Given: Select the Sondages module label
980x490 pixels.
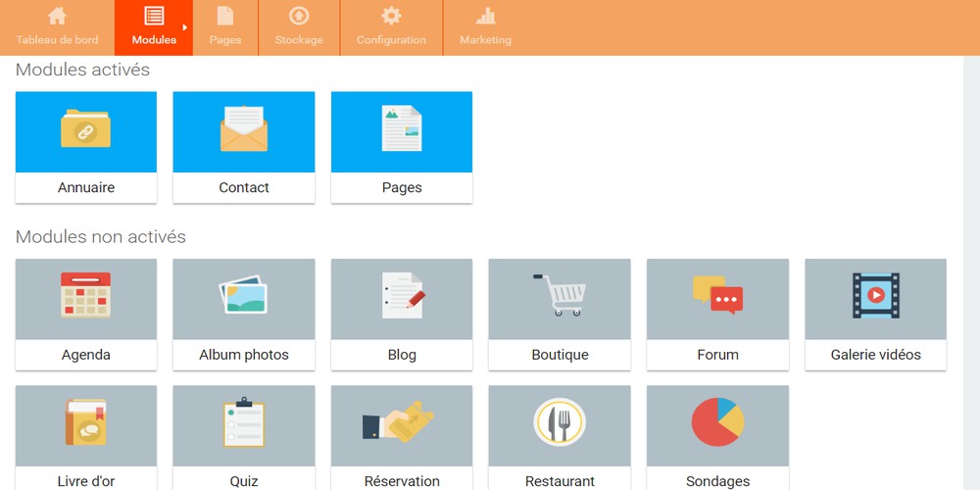Looking at the screenshot, I should pyautogui.click(x=717, y=480).
